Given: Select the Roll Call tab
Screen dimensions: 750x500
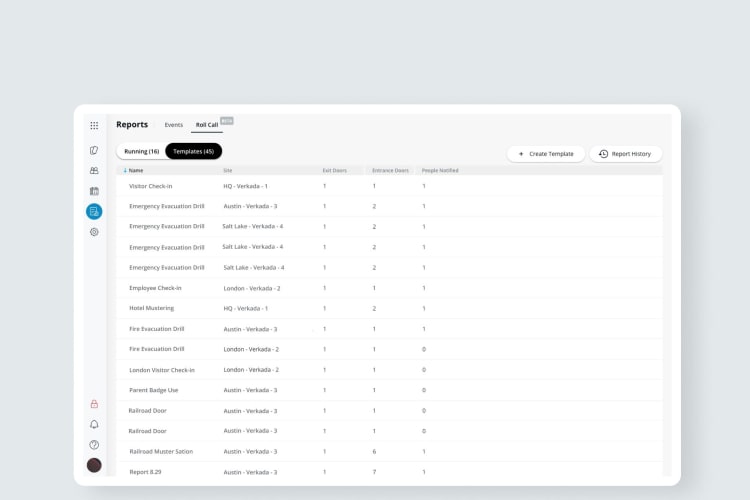Looking at the screenshot, I should click(x=207, y=125).
